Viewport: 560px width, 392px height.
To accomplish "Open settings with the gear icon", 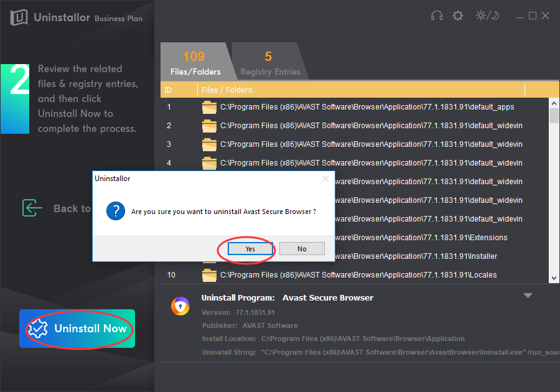I will point(458,16).
